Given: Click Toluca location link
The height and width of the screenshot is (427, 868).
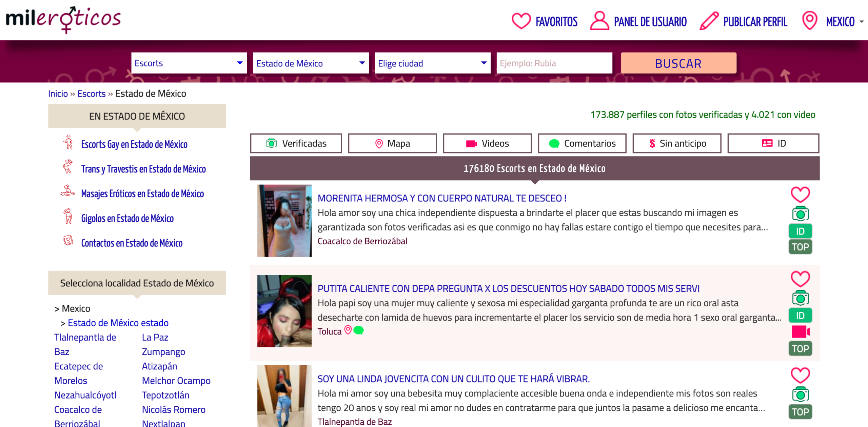Looking at the screenshot, I should [x=330, y=331].
